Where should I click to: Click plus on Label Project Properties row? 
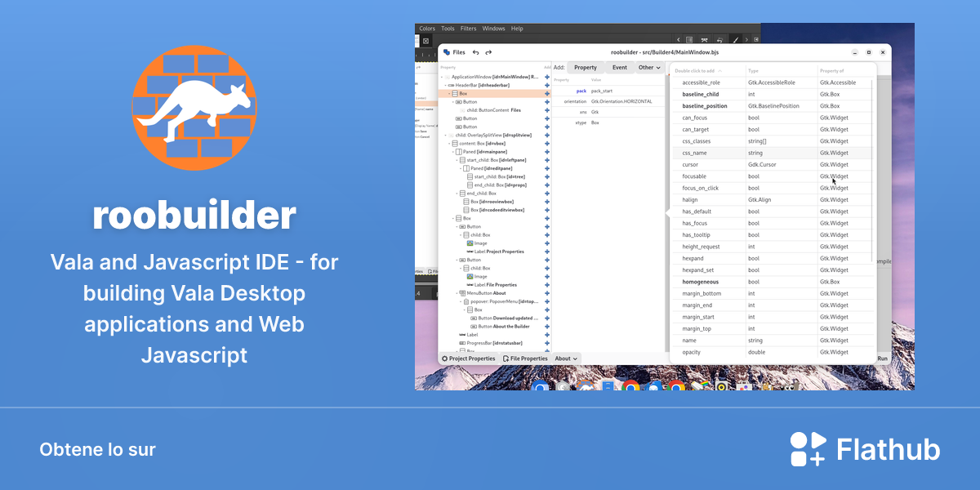pyautogui.click(x=547, y=252)
